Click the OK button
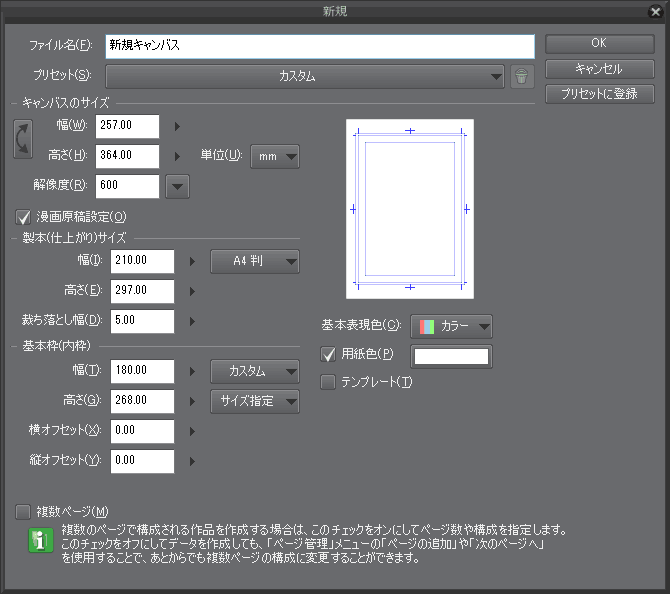 coord(599,44)
